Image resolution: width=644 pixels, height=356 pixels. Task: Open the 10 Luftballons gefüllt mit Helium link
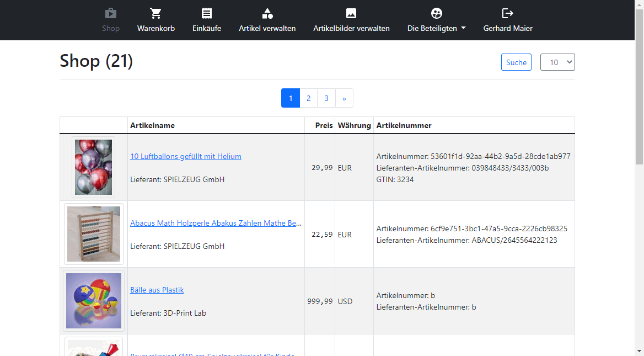[x=186, y=156]
